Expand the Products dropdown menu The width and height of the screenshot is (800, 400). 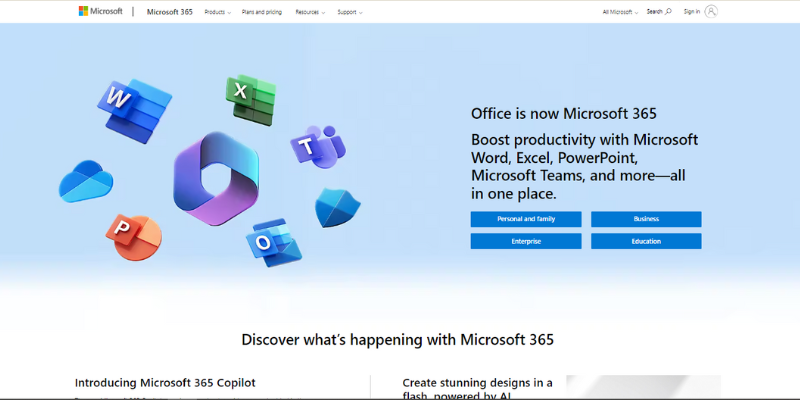click(x=217, y=12)
